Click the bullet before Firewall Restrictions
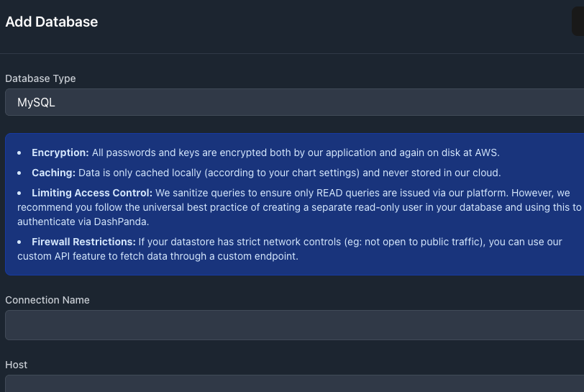 pos(19,242)
